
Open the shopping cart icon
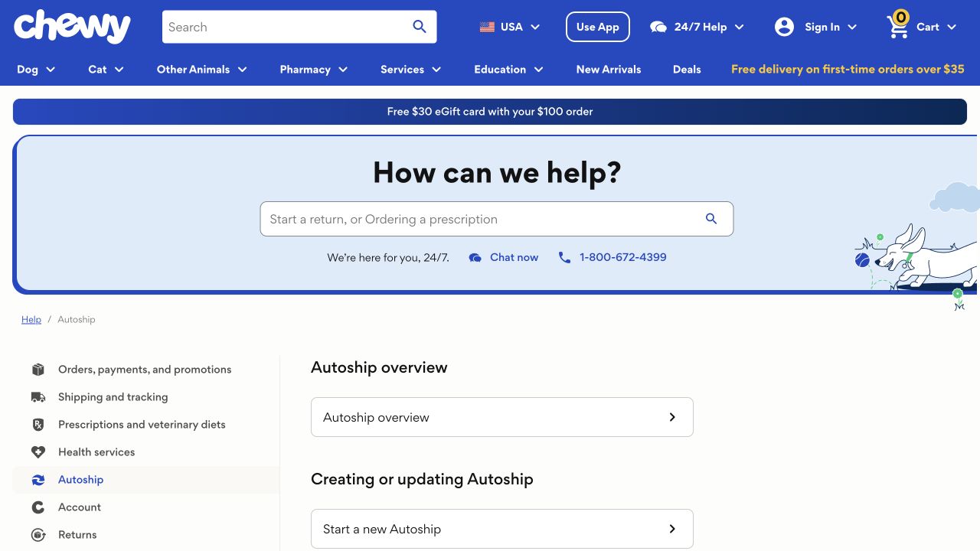(x=897, y=27)
